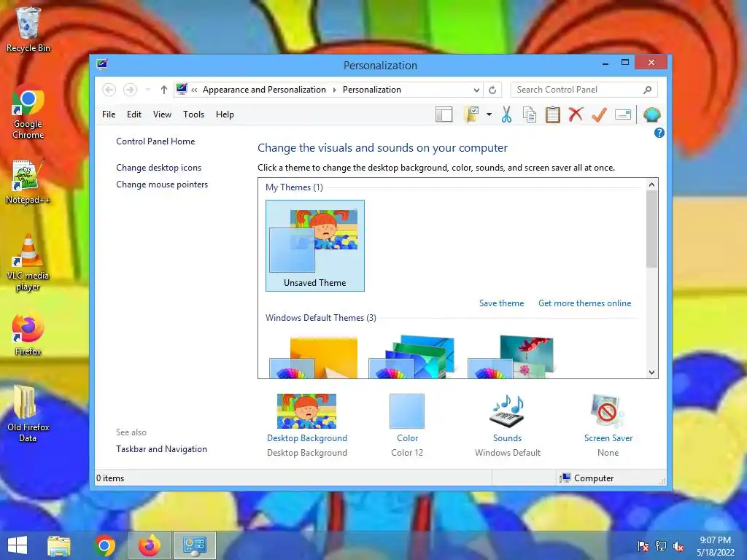Select the first yellow Windows default theme
The height and width of the screenshot is (560, 747).
314,357
